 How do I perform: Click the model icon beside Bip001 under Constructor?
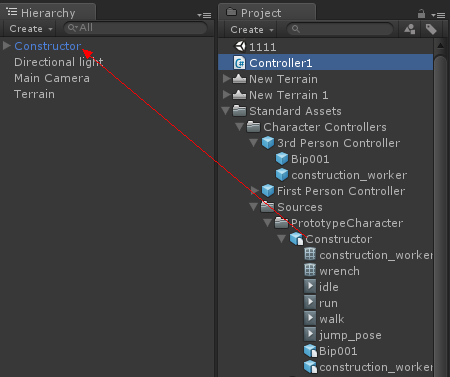pos(310,351)
